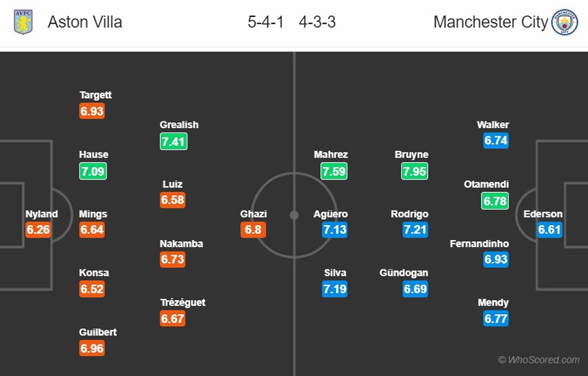Click the Aston Villa club crest icon
Image resolution: width=588 pixels, height=376 pixels.
tap(24, 22)
